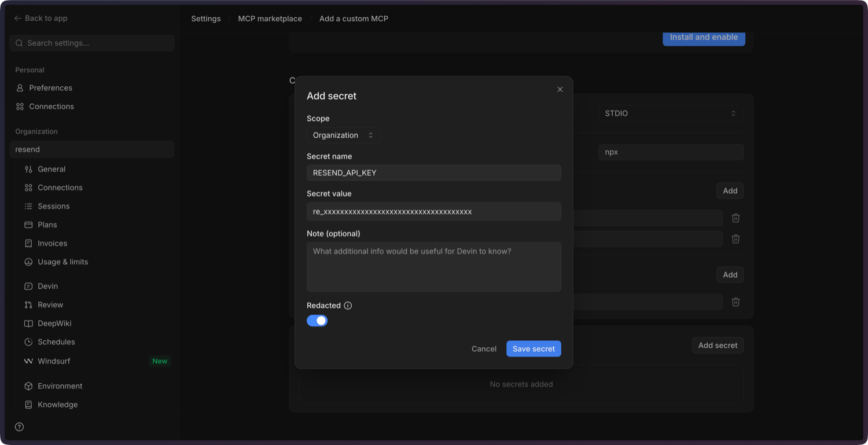This screenshot has width=868, height=445.
Task: Go to MCP marketplace breadcrumb
Action: [270, 19]
